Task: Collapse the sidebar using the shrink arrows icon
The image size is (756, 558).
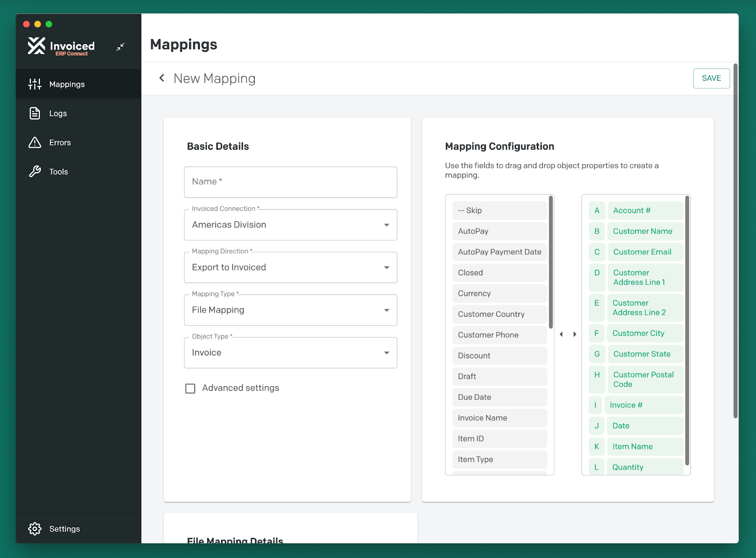Action: pos(120,47)
